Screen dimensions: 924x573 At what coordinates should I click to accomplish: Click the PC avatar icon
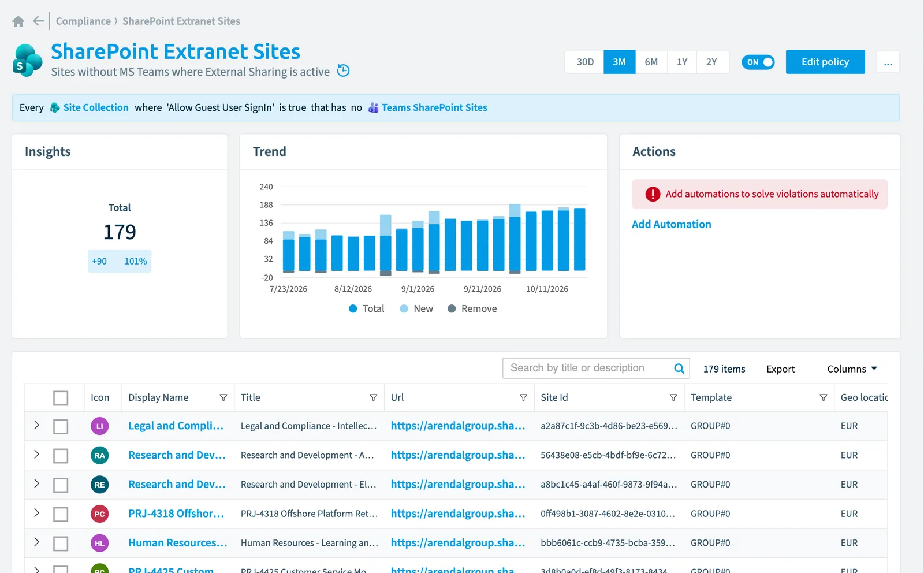point(100,514)
